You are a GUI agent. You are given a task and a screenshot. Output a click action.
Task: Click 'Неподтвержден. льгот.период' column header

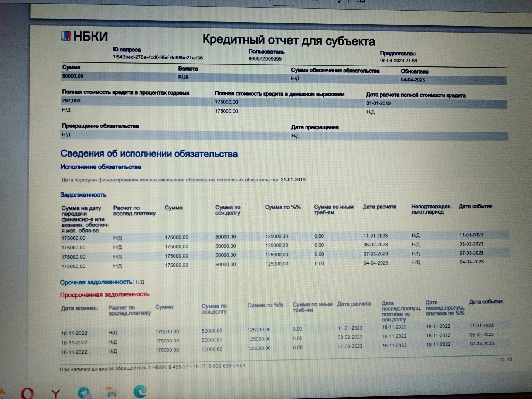[431, 209]
